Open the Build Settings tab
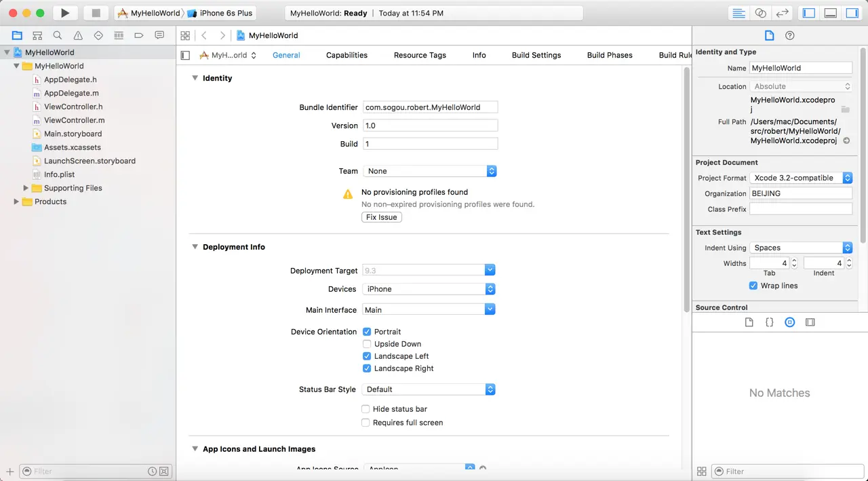868x481 pixels. 536,55
